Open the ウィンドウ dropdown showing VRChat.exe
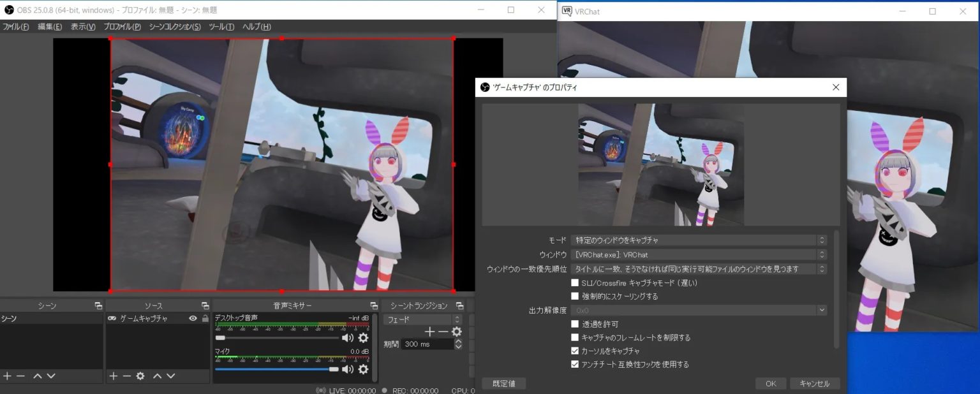980x394 pixels. tap(695, 254)
